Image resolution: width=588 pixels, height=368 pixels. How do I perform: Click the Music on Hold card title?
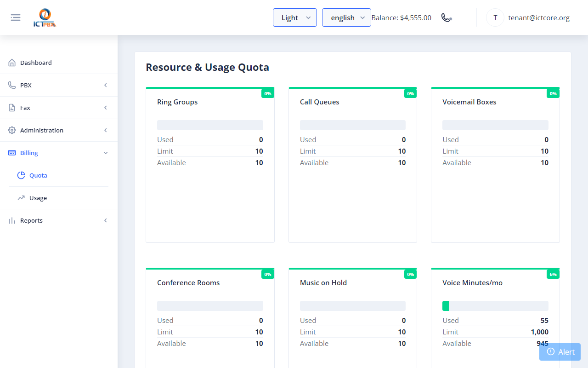[x=323, y=283]
